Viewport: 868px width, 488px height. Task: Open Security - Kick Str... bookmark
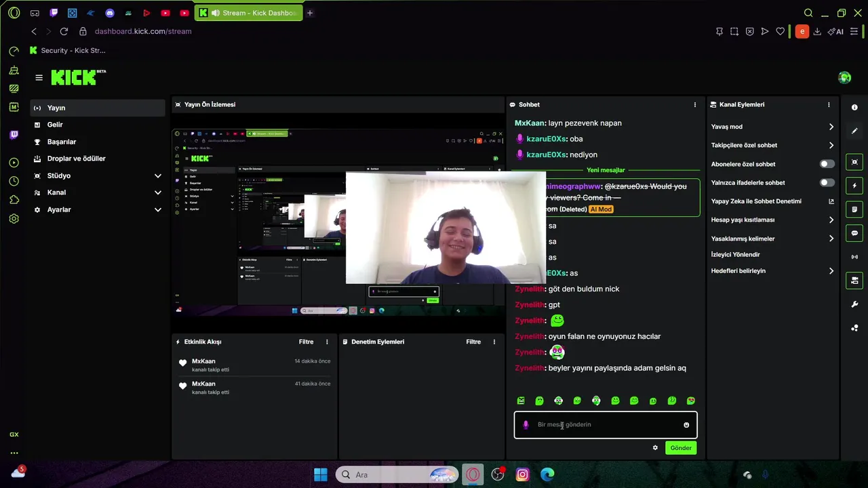pyautogui.click(x=67, y=50)
